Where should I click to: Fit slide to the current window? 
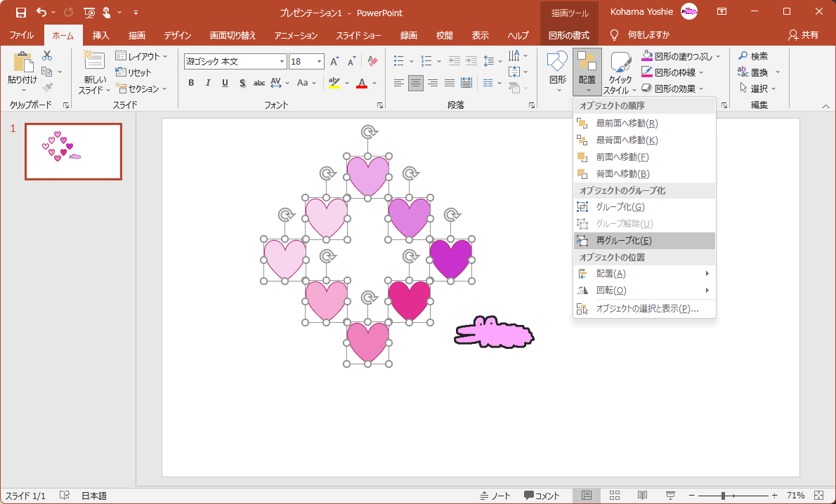tap(819, 496)
